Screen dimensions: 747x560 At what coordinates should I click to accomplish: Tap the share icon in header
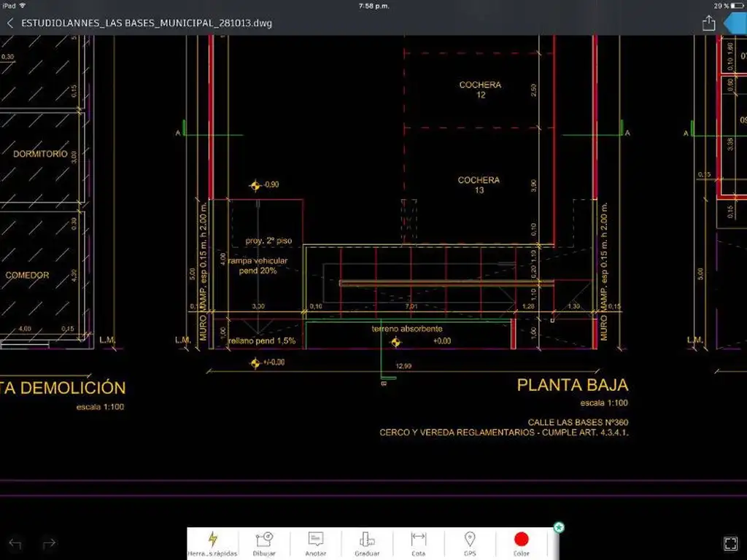click(x=708, y=23)
